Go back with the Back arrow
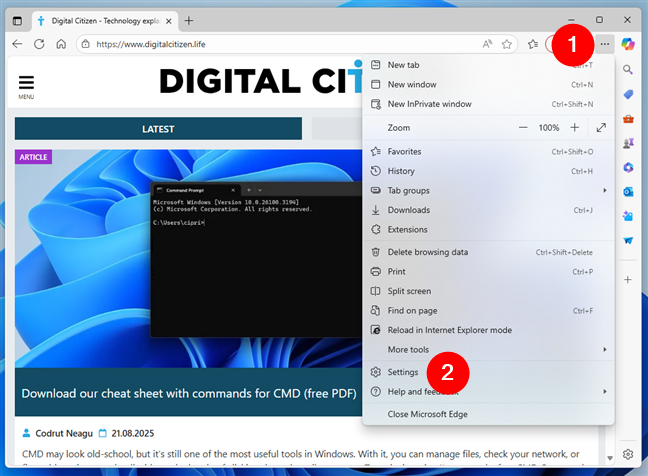 17,44
